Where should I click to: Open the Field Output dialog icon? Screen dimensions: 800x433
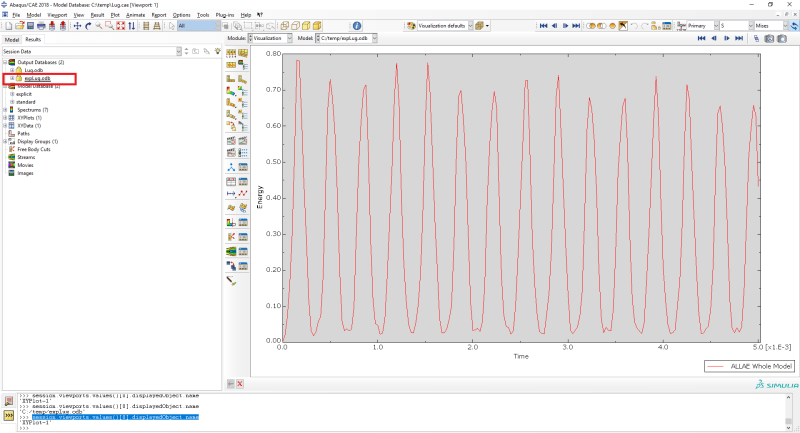[681, 26]
